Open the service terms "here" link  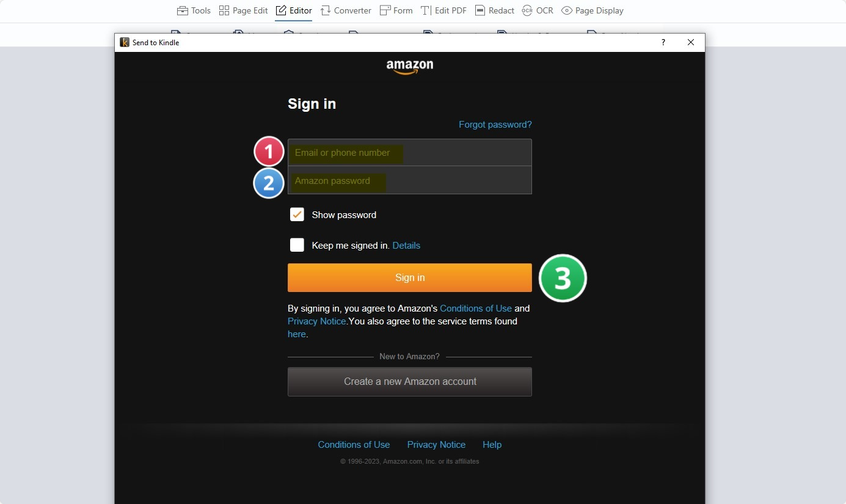pos(296,334)
